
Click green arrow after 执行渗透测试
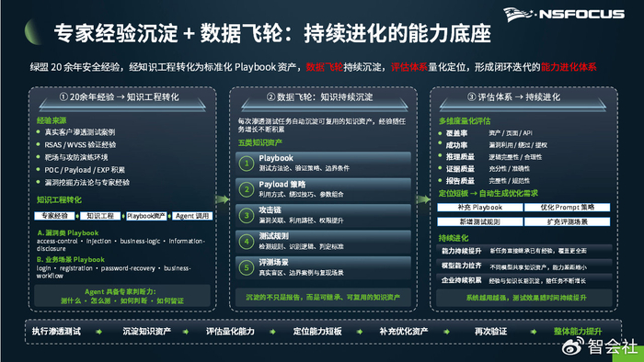pos(99,332)
